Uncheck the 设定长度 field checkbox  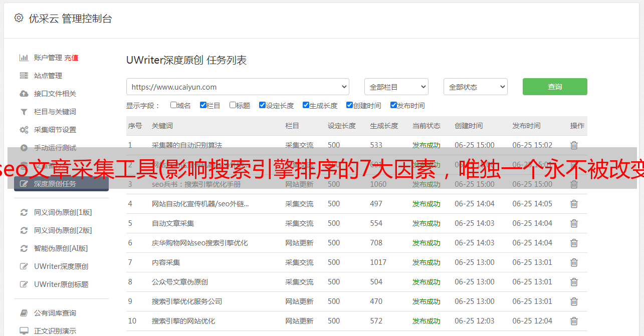coord(262,105)
